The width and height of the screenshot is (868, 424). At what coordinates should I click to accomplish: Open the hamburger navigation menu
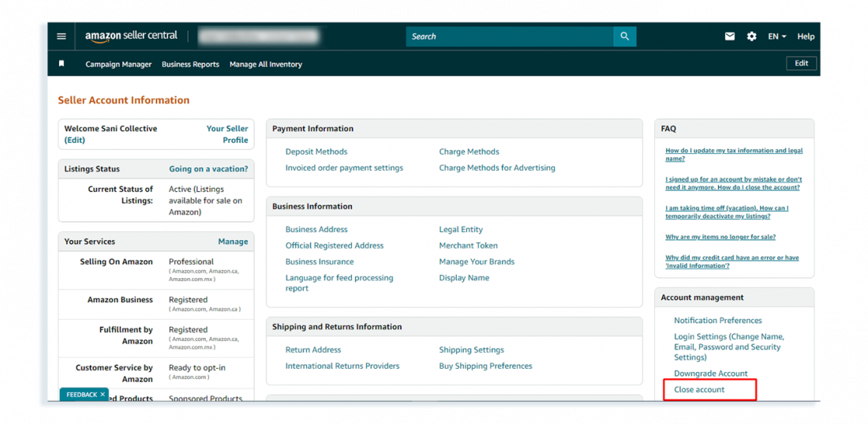tap(62, 36)
